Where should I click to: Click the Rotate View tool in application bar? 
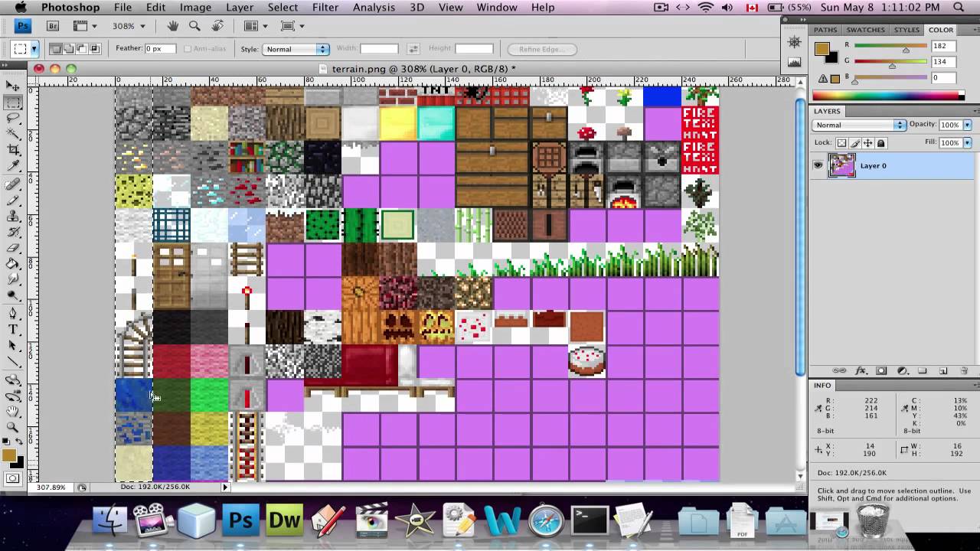218,26
